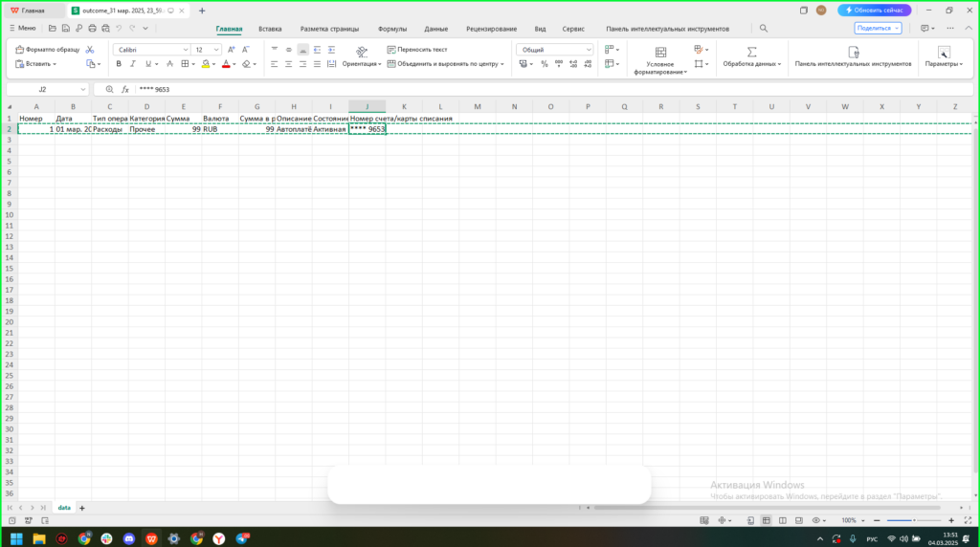
Task: Adjust the zoom slider handle
Action: 914,520
